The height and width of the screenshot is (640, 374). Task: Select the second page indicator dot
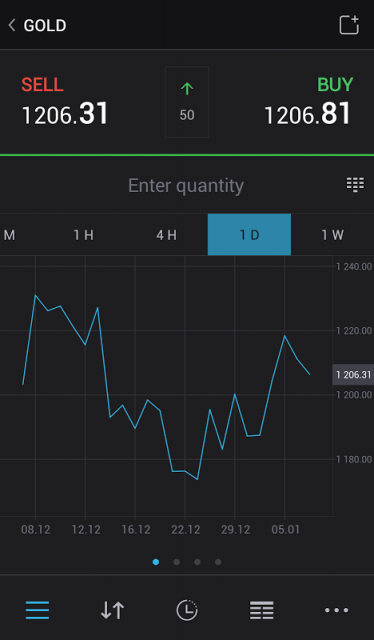point(176,562)
